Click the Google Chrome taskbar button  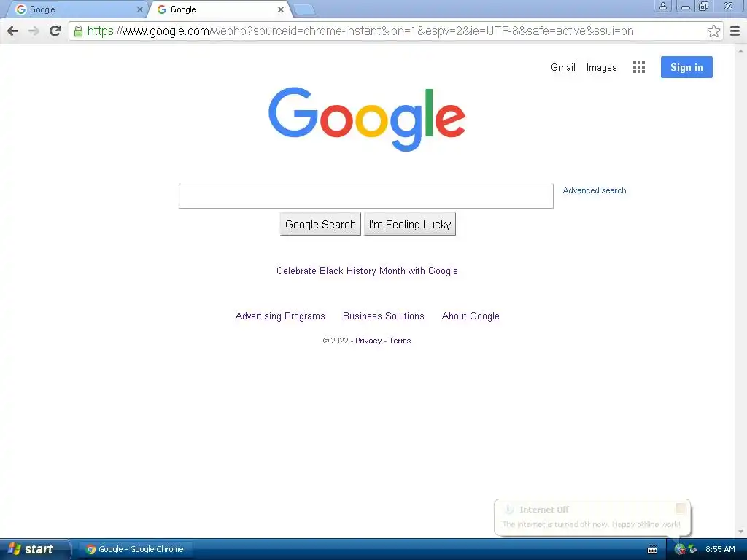click(x=136, y=550)
